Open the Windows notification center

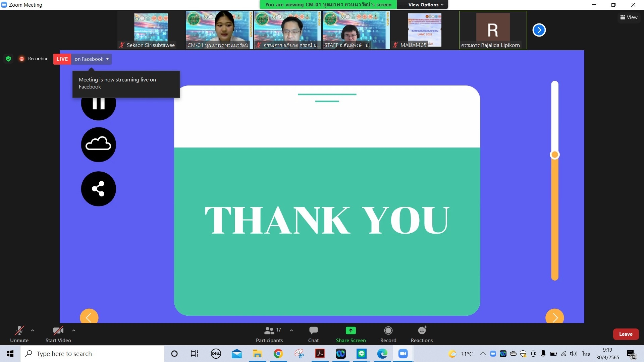point(631,354)
